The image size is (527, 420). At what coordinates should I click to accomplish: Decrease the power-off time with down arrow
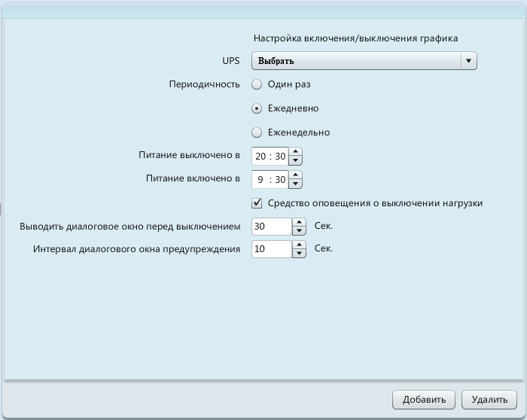pyautogui.click(x=296, y=160)
